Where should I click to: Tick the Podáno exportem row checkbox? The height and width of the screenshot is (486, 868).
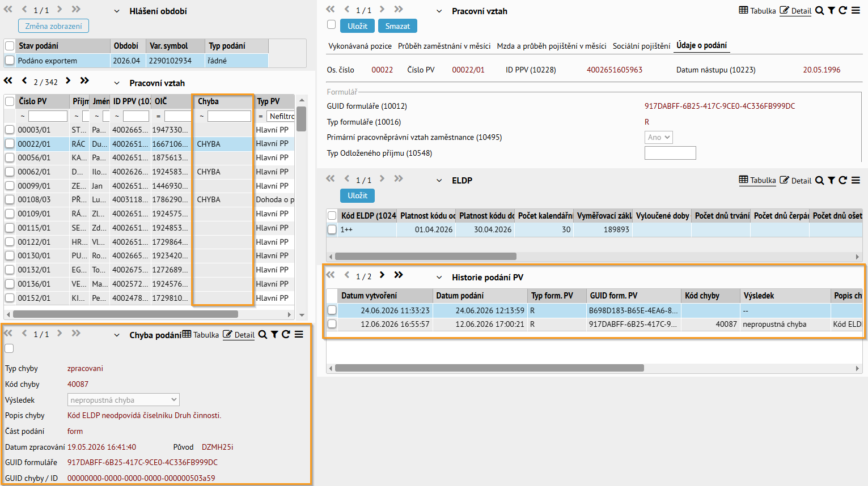point(10,61)
